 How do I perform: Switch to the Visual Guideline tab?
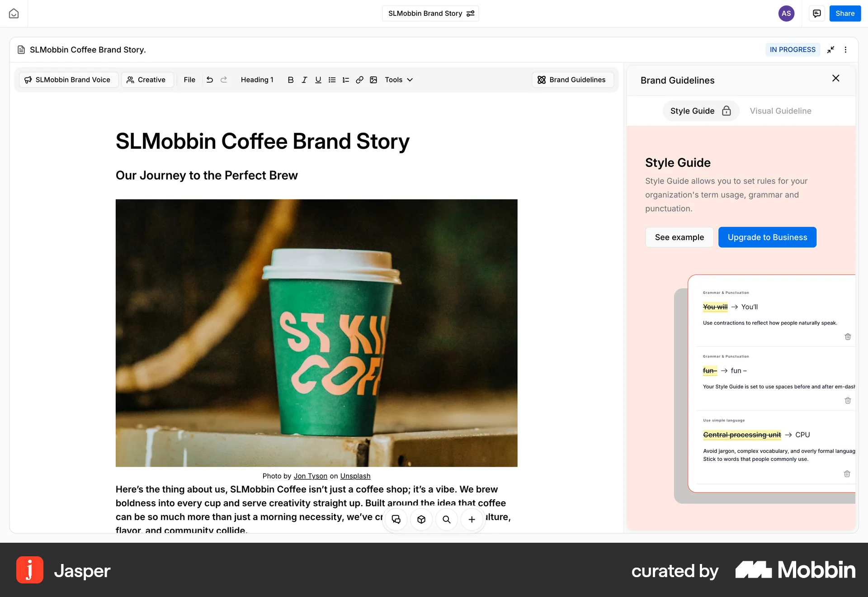[x=780, y=111]
